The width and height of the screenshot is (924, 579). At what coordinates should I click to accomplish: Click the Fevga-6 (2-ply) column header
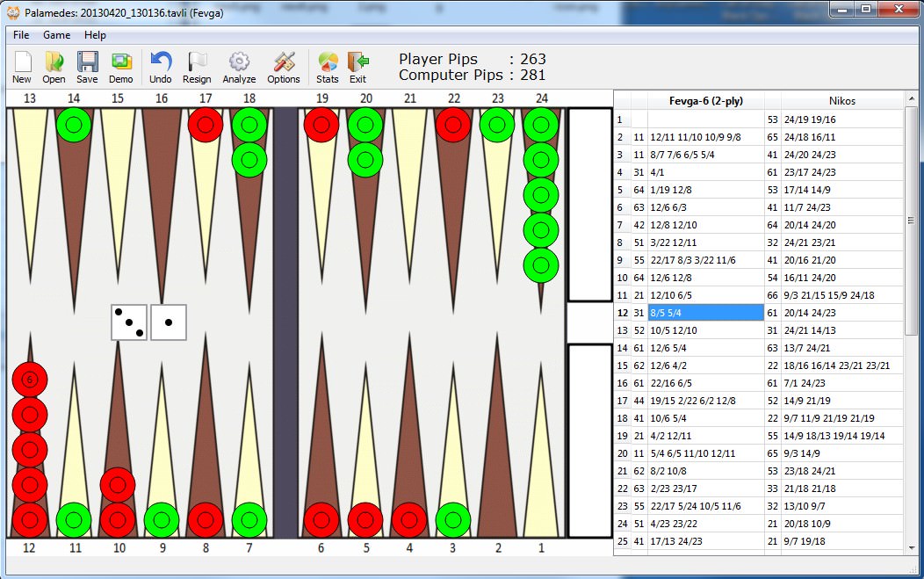click(x=705, y=100)
